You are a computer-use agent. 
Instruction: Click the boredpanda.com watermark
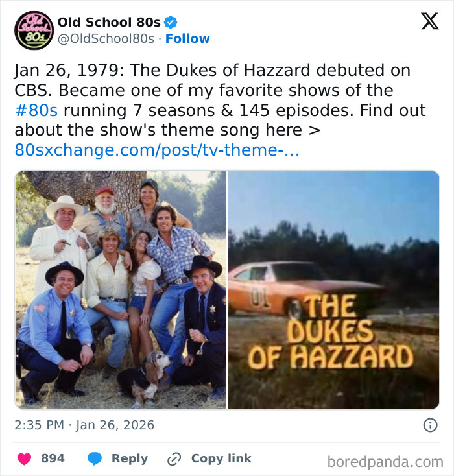[x=385, y=462]
